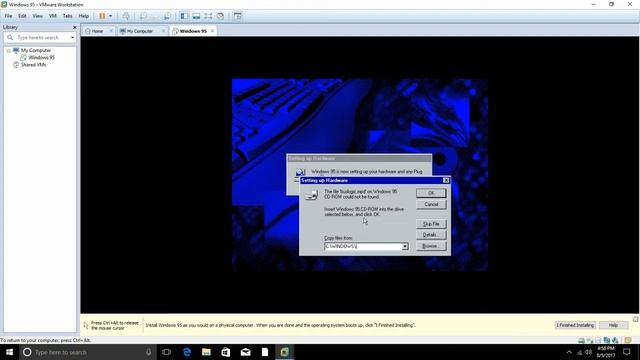Toggle the Show Library sidebar toolbar icon

[x=184, y=16]
